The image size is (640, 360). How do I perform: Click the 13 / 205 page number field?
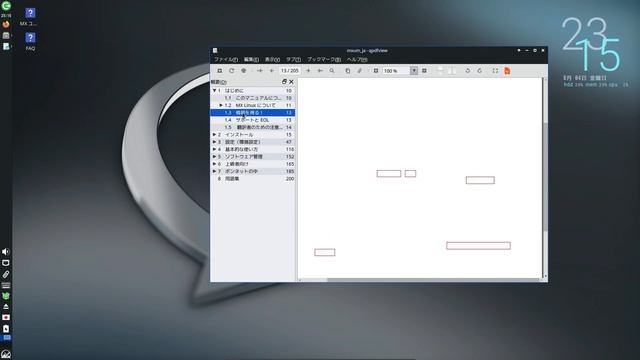(x=290, y=71)
